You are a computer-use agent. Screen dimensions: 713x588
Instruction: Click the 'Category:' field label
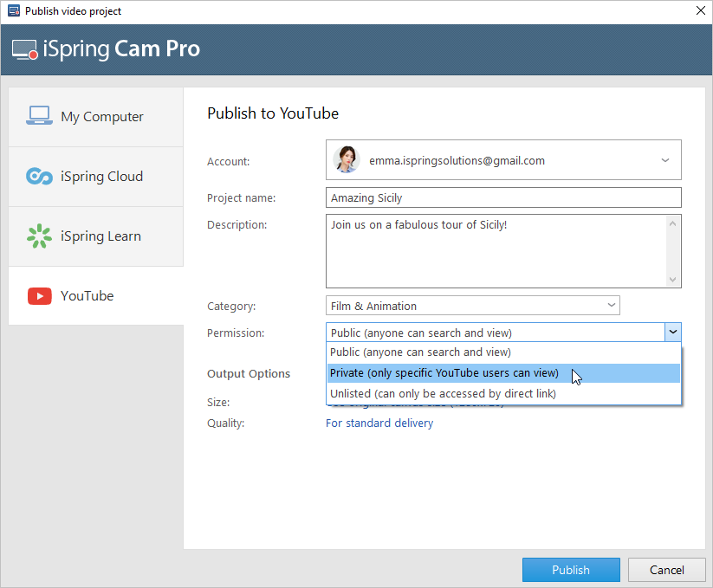click(x=231, y=307)
